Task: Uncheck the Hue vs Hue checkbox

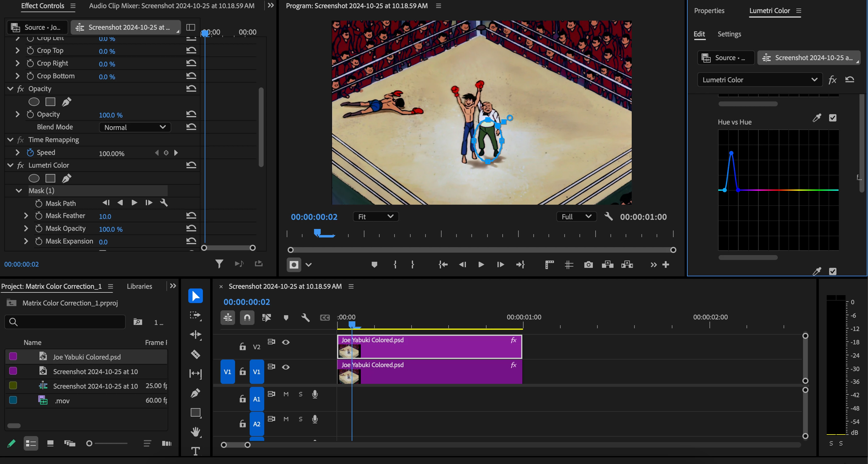Action: 833,118
